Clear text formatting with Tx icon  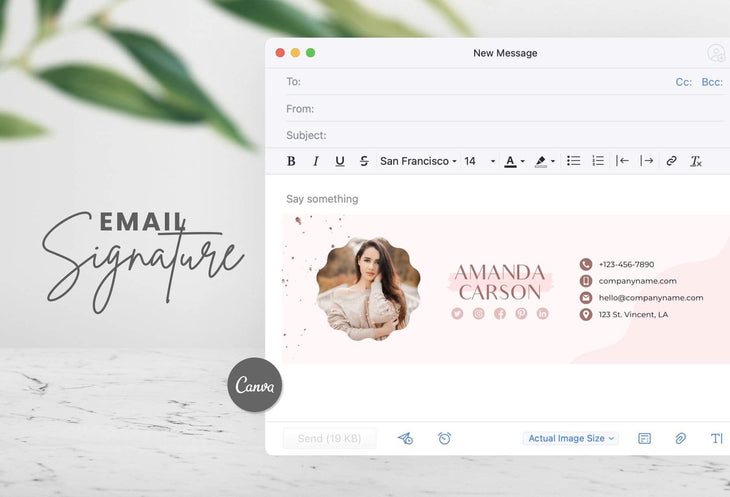(696, 161)
